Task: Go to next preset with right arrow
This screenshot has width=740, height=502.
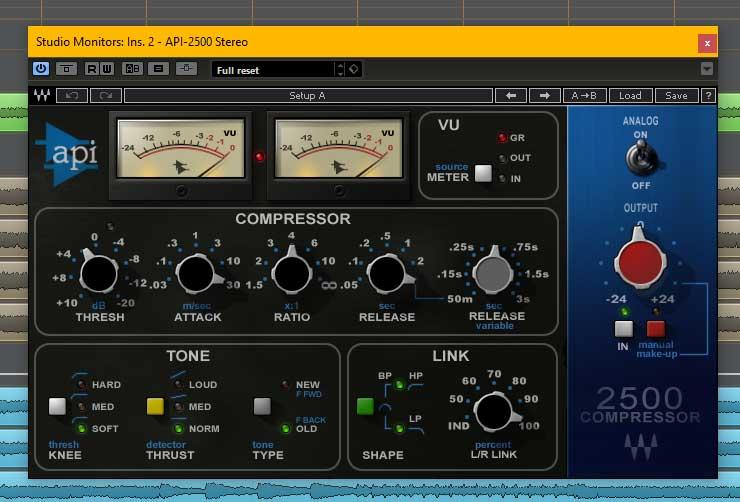Action: click(x=545, y=96)
